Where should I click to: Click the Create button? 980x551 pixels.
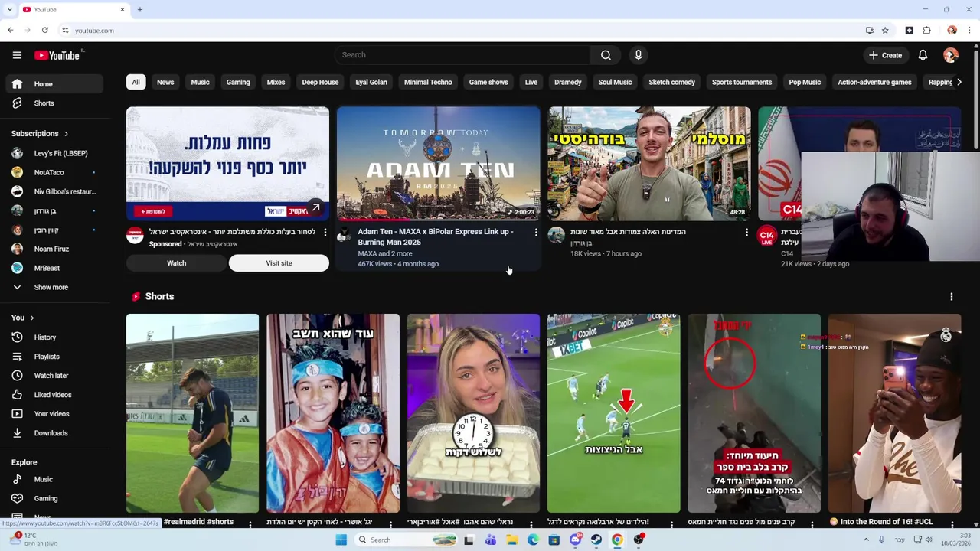tap(885, 55)
